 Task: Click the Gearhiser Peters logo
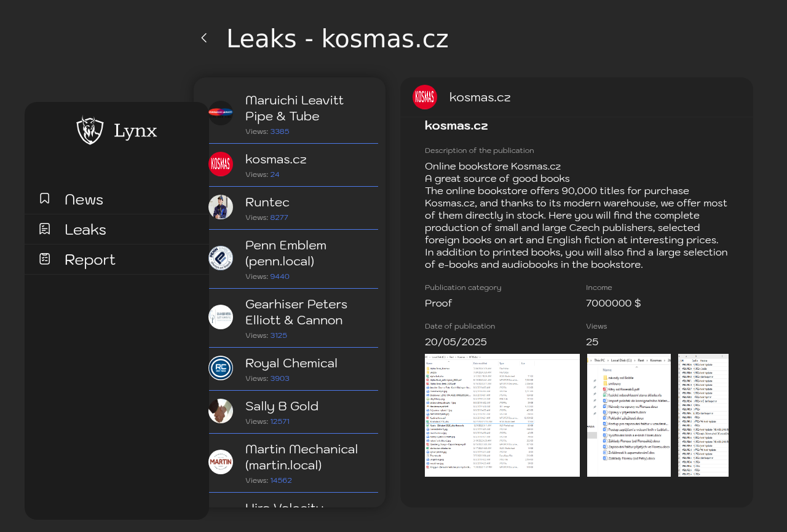tap(221, 317)
